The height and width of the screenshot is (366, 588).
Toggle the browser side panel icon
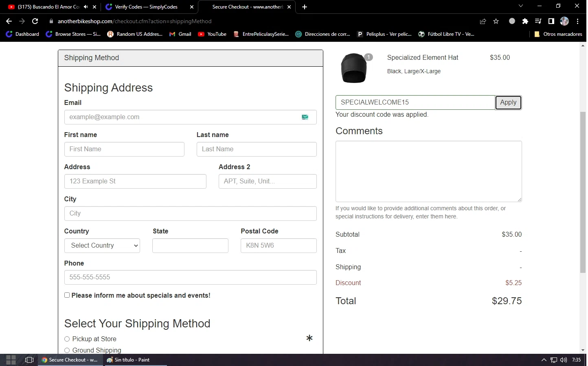[x=551, y=21]
